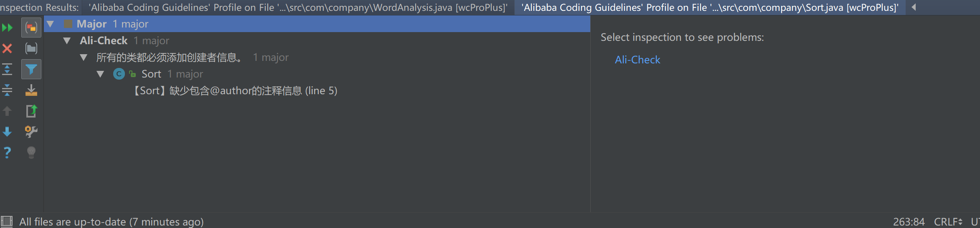Click the Major severity color square
Image resolution: width=980 pixels, height=228 pixels.
click(69, 24)
